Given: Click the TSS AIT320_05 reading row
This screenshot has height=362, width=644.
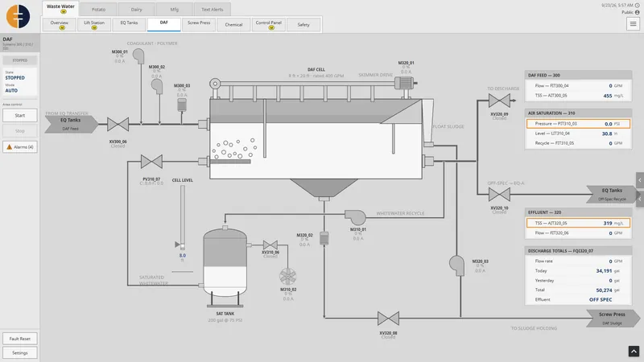Looking at the screenshot, I should click(x=578, y=223).
